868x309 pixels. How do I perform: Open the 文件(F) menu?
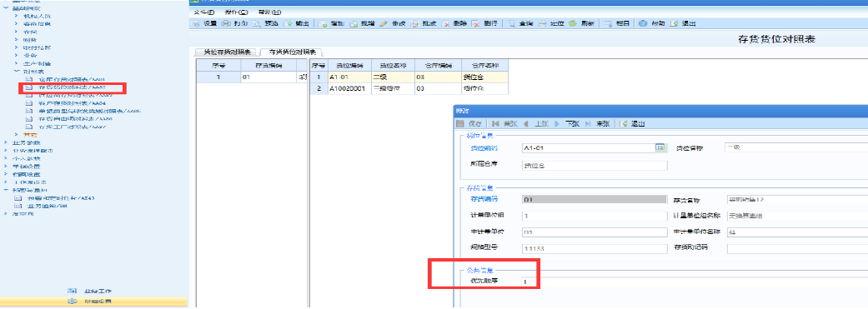[x=204, y=12]
